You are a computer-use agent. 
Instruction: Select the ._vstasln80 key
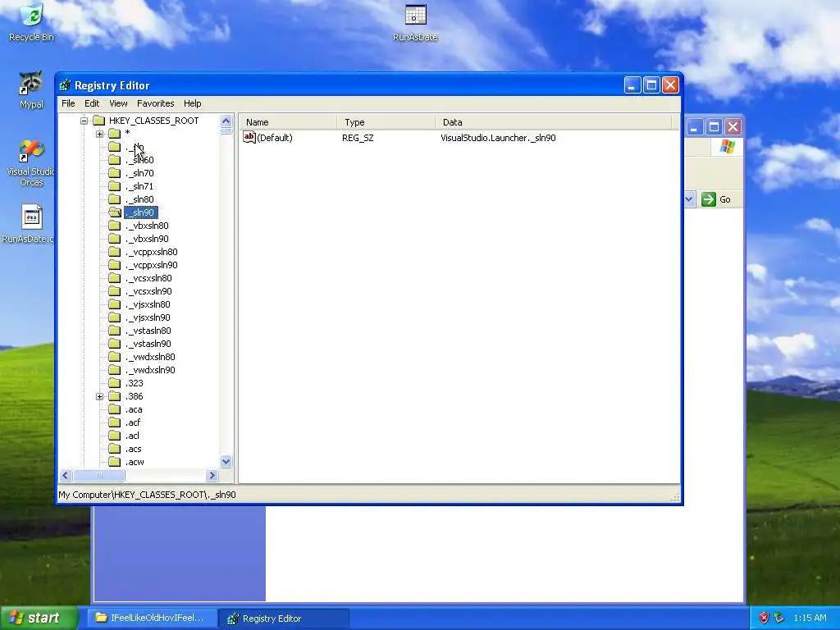click(148, 331)
